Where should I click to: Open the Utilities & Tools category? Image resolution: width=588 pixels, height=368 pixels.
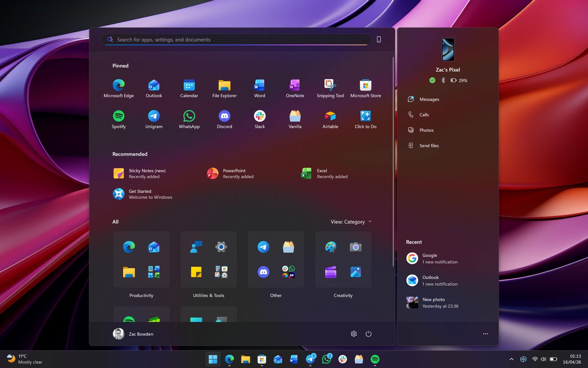(209, 260)
